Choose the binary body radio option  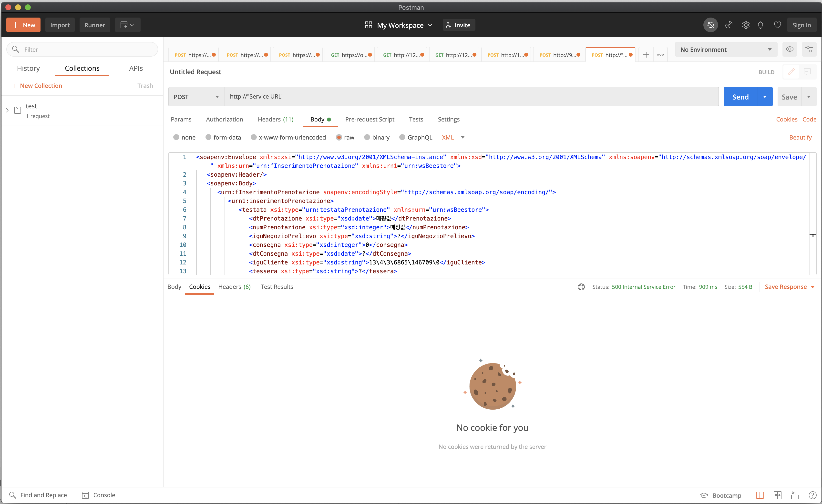pyautogui.click(x=367, y=137)
